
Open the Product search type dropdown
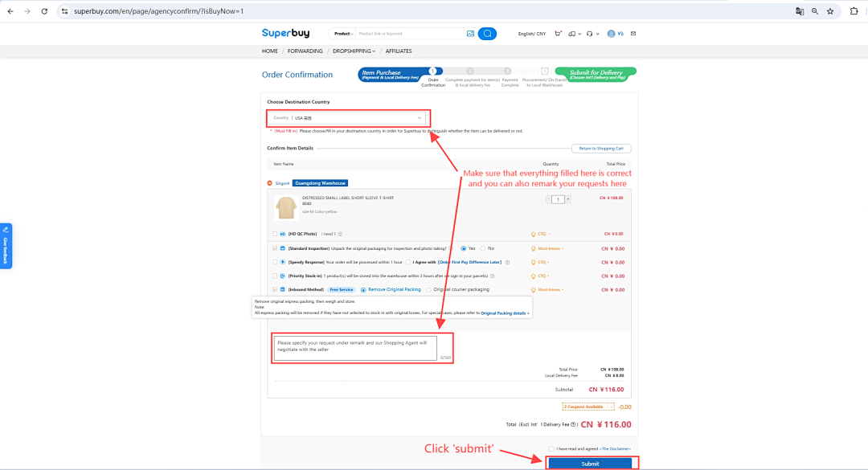(x=343, y=34)
